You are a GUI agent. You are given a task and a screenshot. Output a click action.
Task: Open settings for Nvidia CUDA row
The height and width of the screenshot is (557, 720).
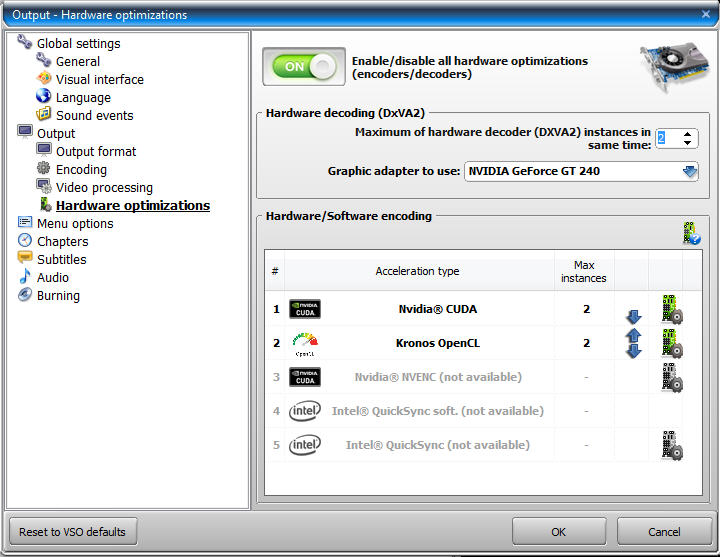(672, 309)
